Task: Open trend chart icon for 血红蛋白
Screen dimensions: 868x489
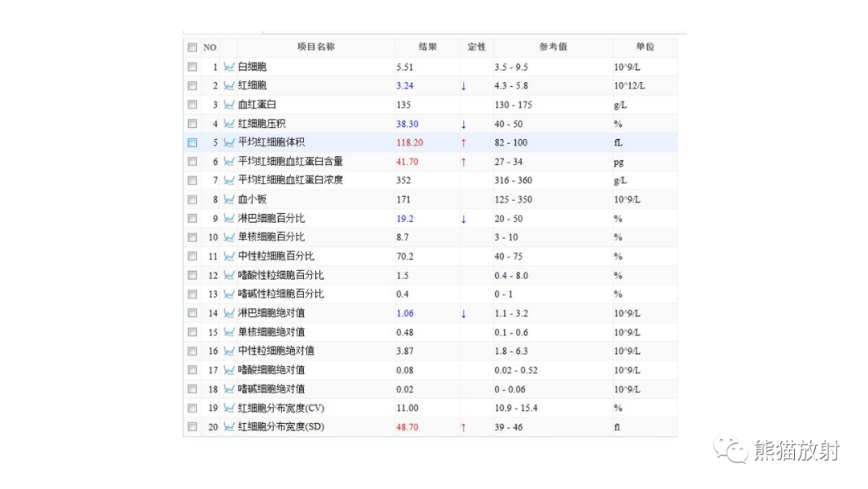Action: pyautogui.click(x=228, y=104)
